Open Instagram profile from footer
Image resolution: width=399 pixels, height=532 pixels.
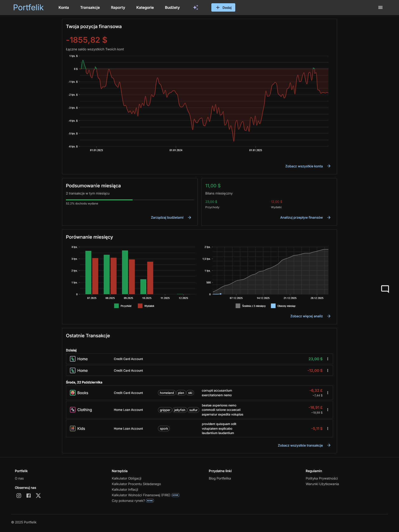[19, 496]
